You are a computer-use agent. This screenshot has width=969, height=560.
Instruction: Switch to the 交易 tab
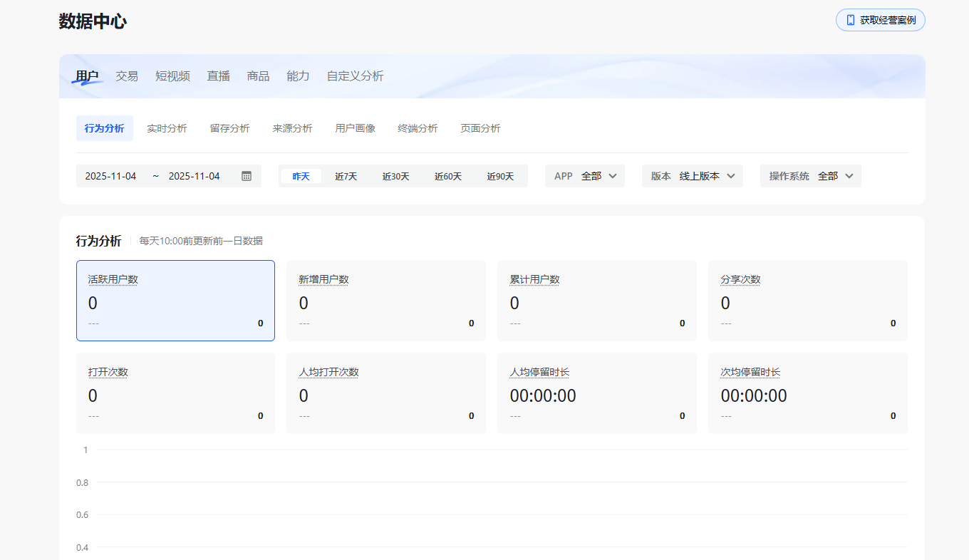coord(127,76)
